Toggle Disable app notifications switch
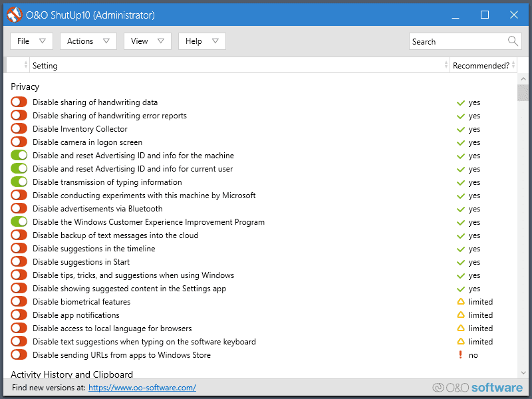532x399 pixels. click(x=19, y=315)
